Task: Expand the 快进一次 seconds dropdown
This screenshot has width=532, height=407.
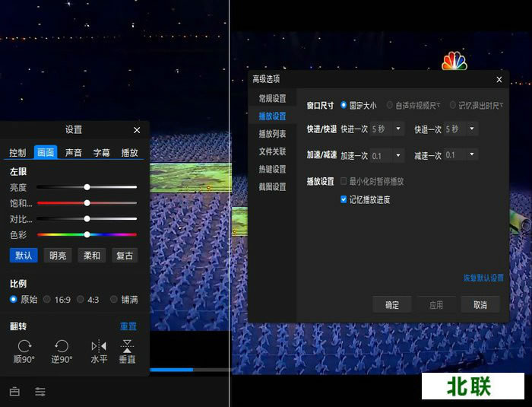Action: click(398, 129)
